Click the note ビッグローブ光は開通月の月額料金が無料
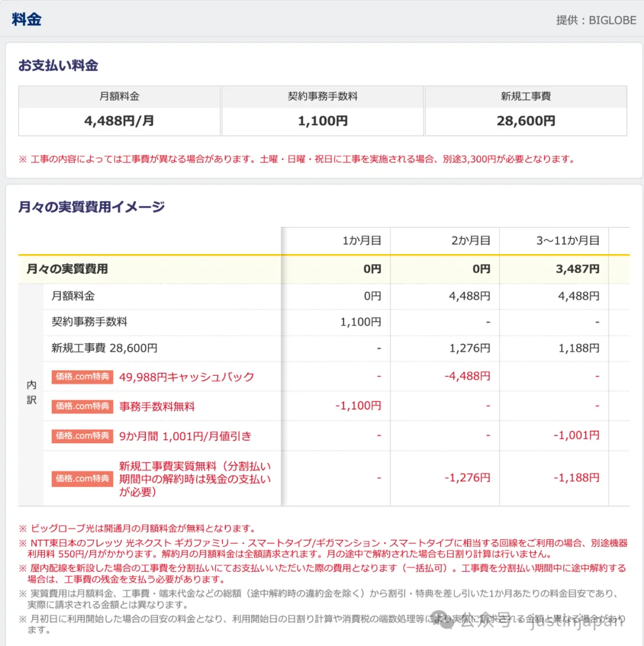The height and width of the screenshot is (646, 644). point(137,528)
